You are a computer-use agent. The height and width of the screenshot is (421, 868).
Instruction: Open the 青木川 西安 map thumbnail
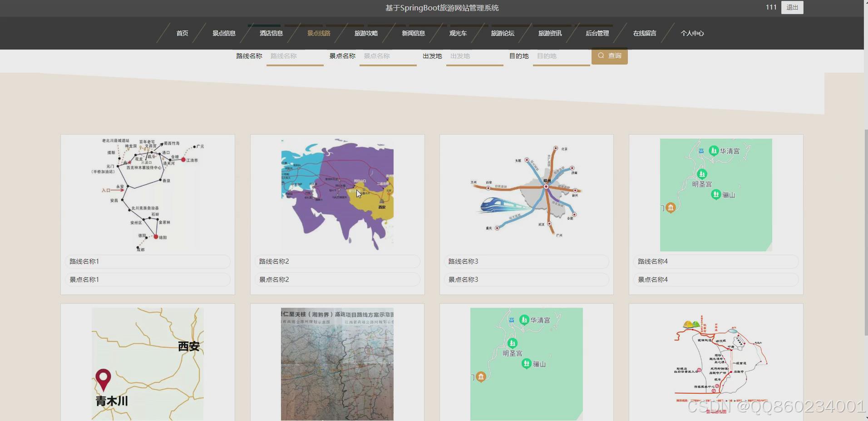coord(148,364)
